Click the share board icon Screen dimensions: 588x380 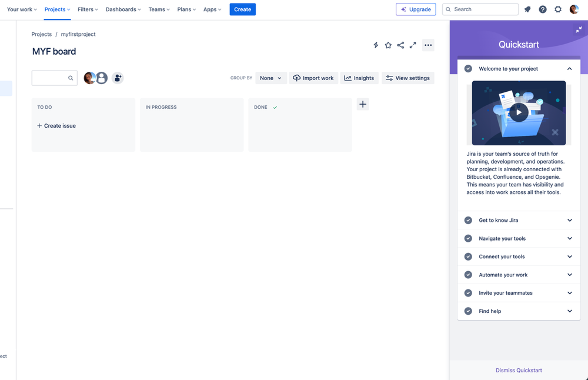click(400, 45)
